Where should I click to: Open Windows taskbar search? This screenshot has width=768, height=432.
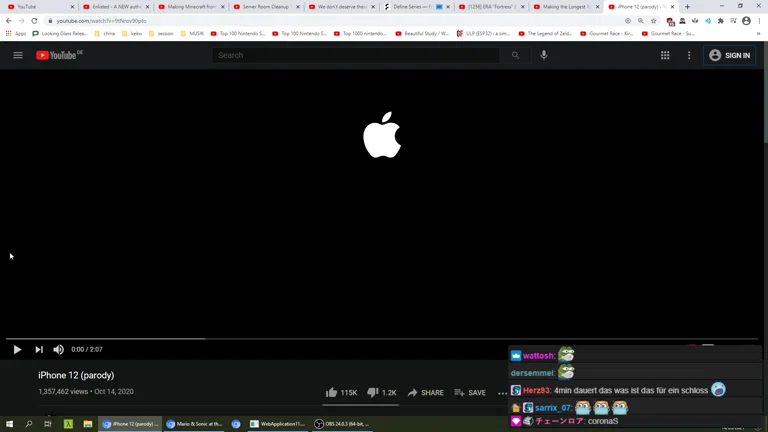click(x=28, y=424)
